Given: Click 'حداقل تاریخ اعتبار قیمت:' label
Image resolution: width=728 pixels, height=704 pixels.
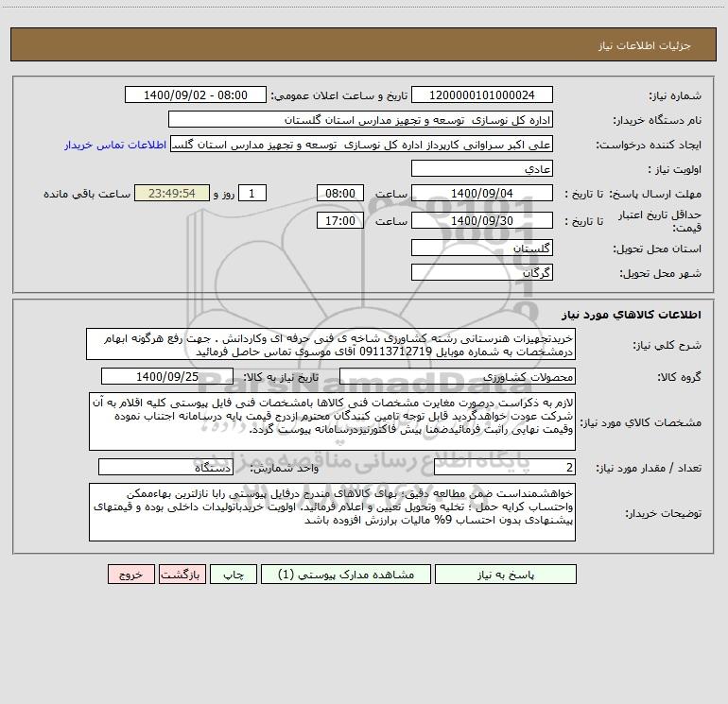Looking at the screenshot, I should [660, 221].
